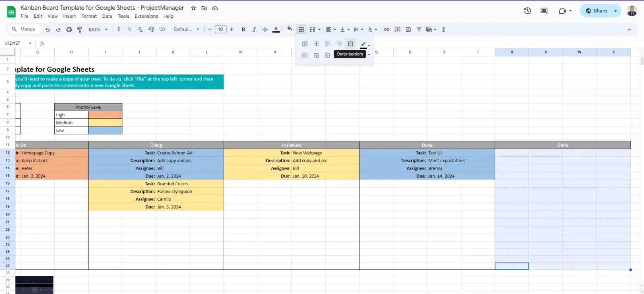Open the Tools menu
644x294 pixels.
click(x=124, y=16)
